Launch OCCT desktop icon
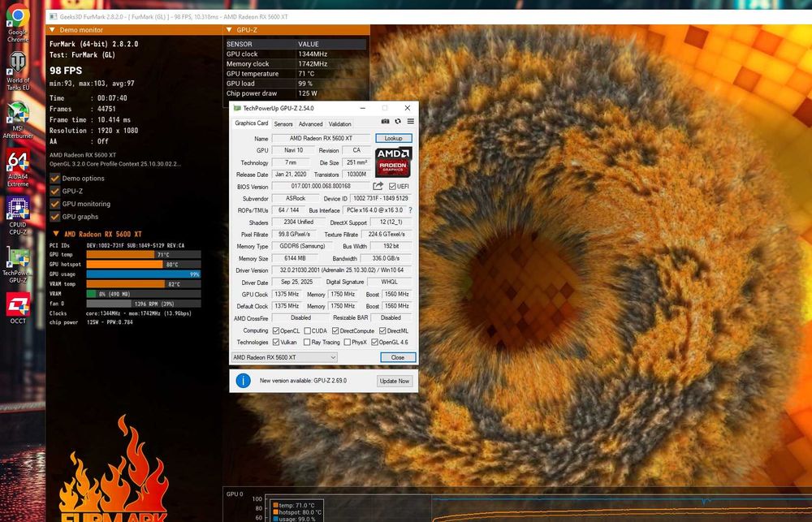This screenshot has height=522, width=812. tap(18, 308)
